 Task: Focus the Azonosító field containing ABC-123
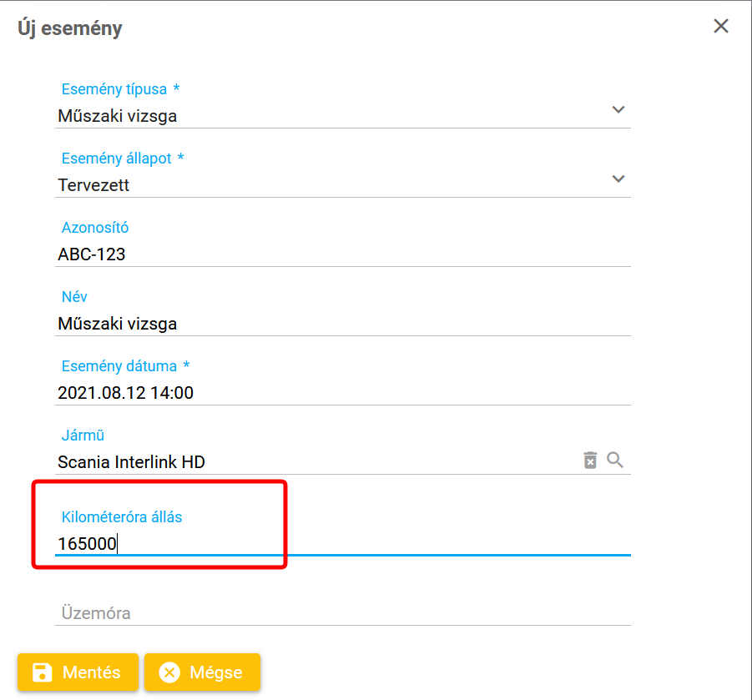334,254
